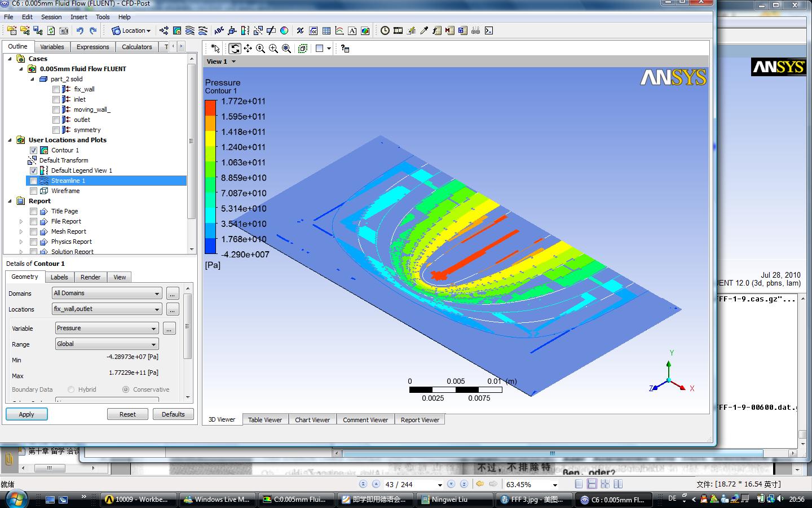Select the Hybrid boundary data radio
This screenshot has height=508, width=812.
(x=71, y=389)
